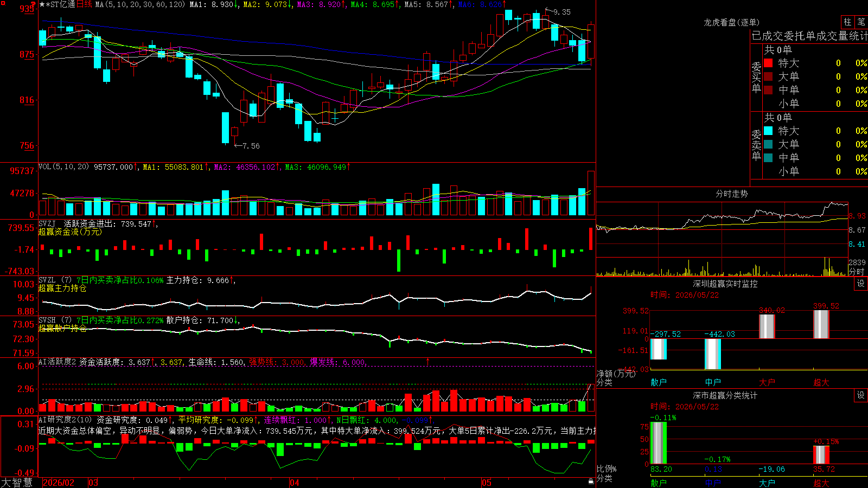
Task: Click the 中单 sell-order teal swatch
Action: pyautogui.click(x=768, y=158)
